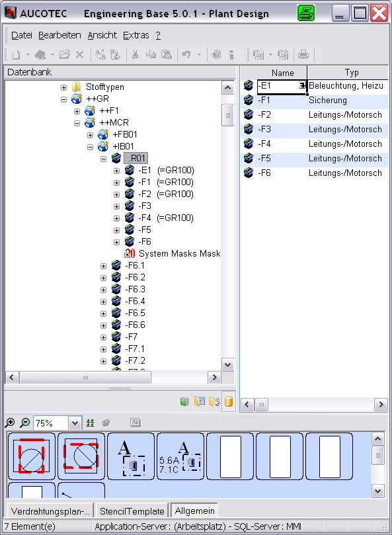392x535 pixels.
Task: Click the green book icon below tree
Action: (184, 401)
